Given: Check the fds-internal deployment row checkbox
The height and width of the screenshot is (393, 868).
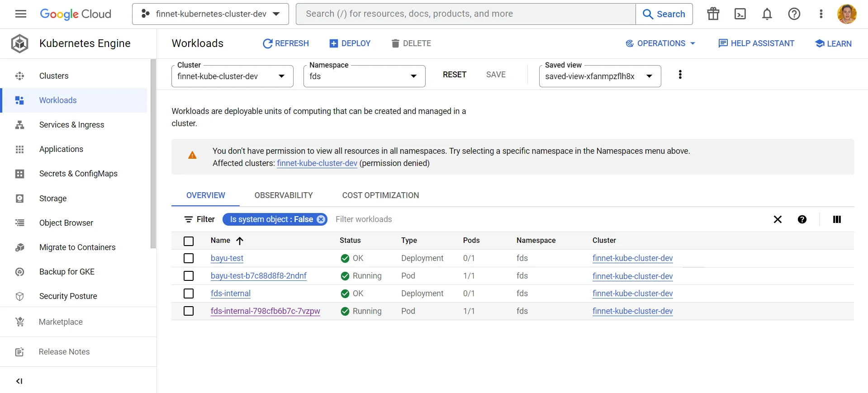Looking at the screenshot, I should pos(189,294).
